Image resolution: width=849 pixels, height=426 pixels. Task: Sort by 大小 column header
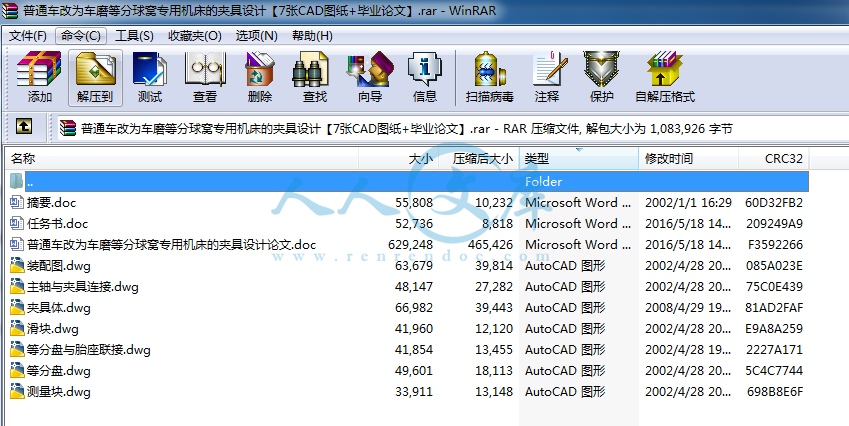[398, 159]
